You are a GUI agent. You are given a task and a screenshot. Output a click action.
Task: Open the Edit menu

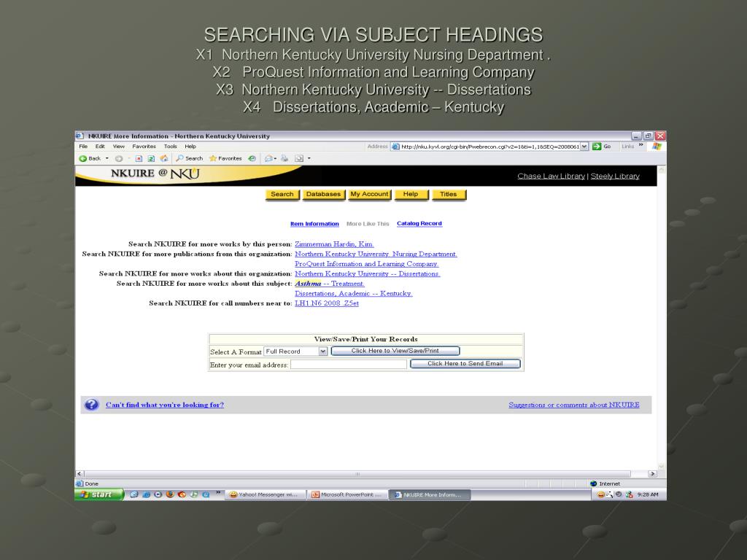point(100,146)
